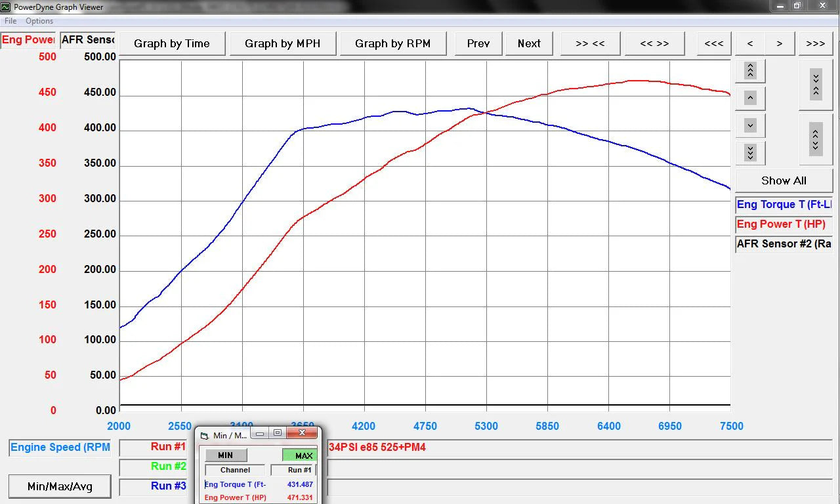Screen dimensions: 840x504
Task: Open the Min/Max/Avg statistics panel
Action: click(x=59, y=486)
